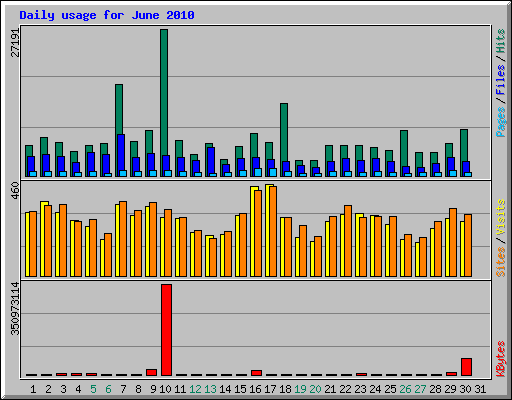Click the y-axis value 350973114
Viewport: 512px width, 400px height.
tap(15, 309)
